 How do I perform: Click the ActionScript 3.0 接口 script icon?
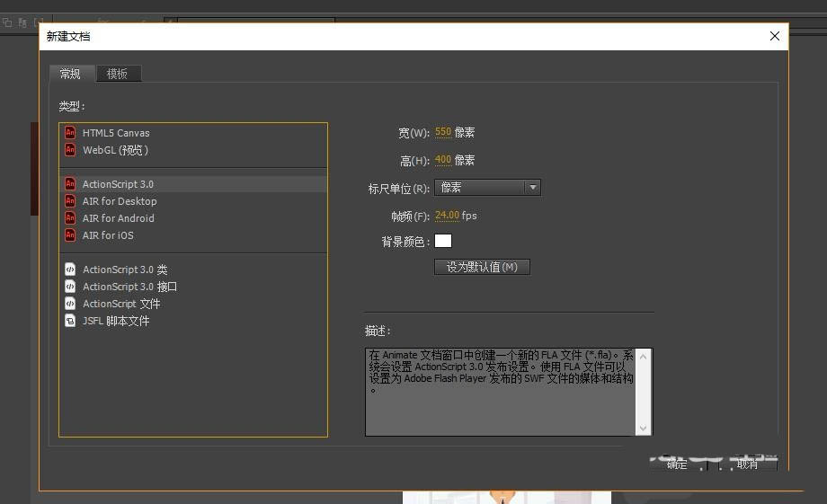coord(70,287)
